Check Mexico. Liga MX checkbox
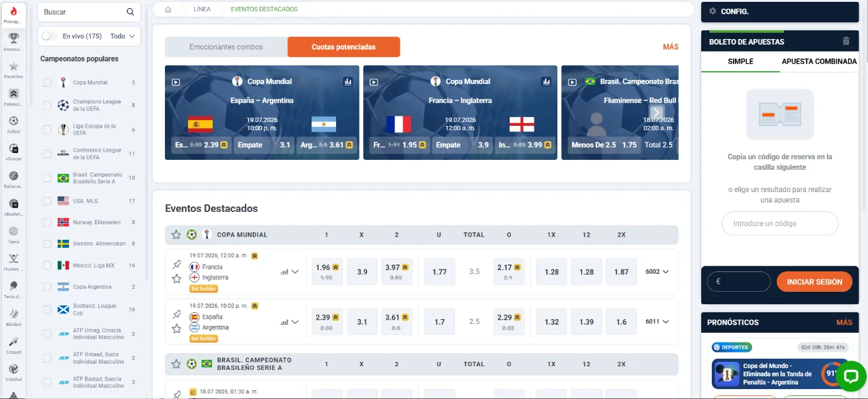The image size is (868, 399). [47, 265]
